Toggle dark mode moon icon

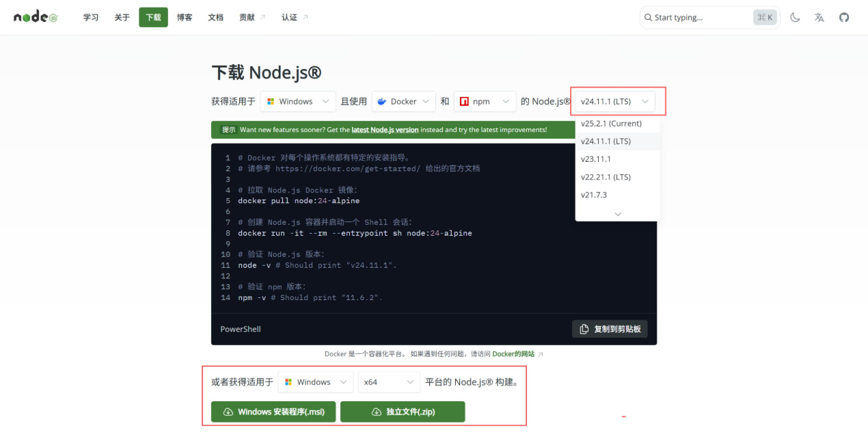795,18
